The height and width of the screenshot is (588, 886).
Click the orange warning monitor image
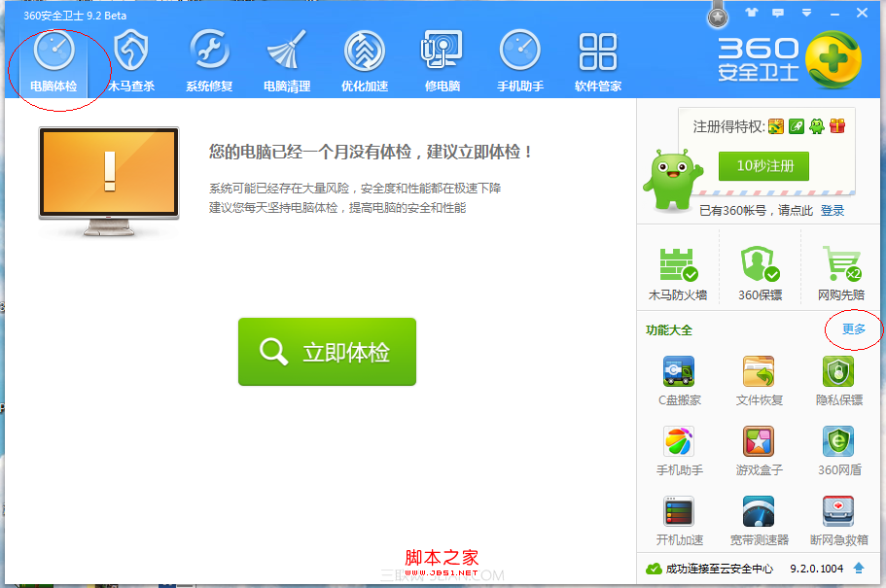pyautogui.click(x=109, y=182)
